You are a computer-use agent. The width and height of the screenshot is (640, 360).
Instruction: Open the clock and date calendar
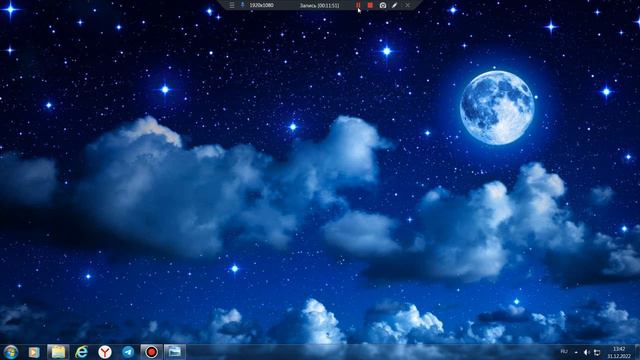click(619, 352)
